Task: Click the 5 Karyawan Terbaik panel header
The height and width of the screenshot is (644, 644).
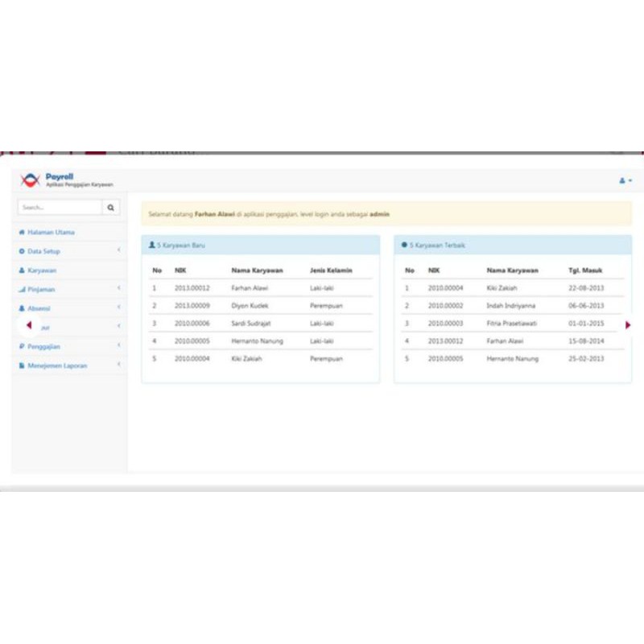Action: point(435,245)
